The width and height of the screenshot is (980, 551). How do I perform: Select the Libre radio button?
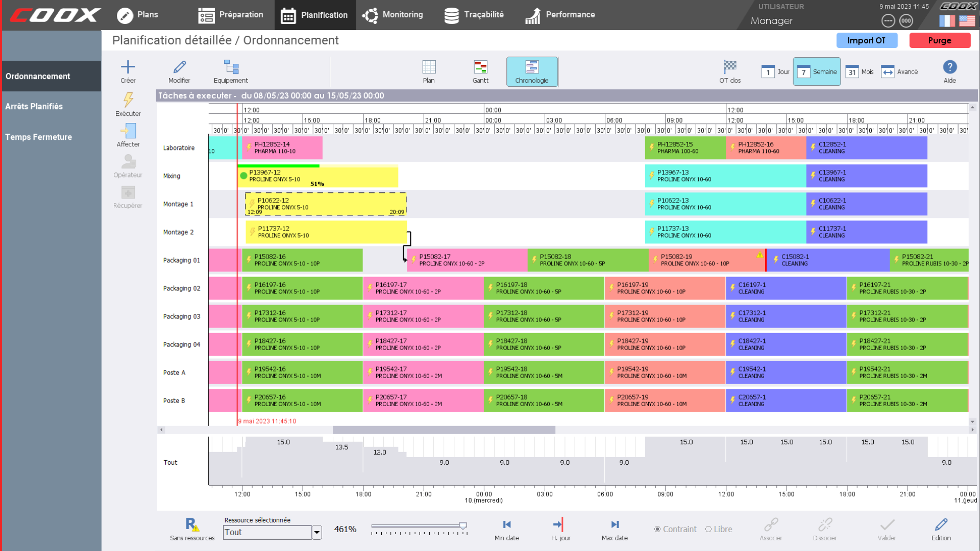pyautogui.click(x=708, y=530)
